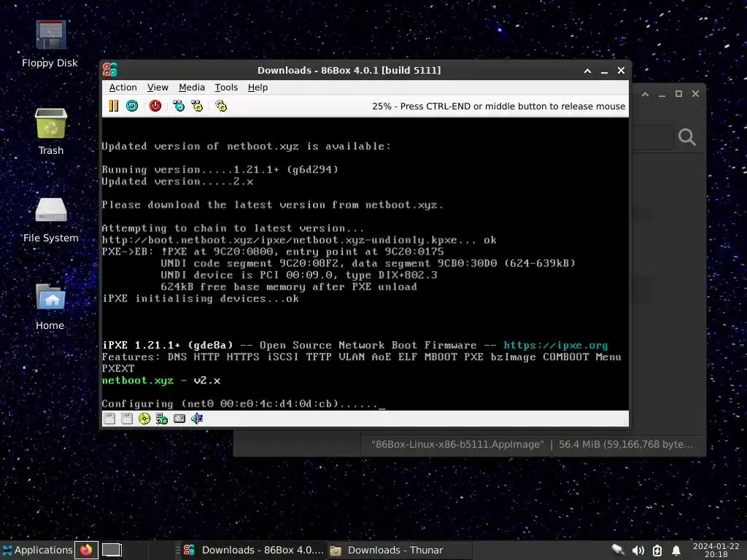Open machine settings via the rightmost toolbar gear
747x560 pixels.
[221, 106]
